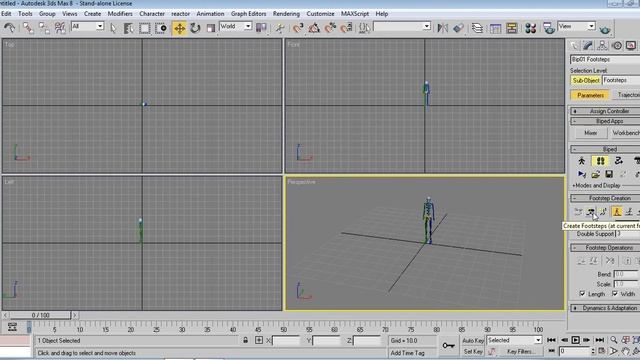Select the Walk gait button

pos(617,211)
